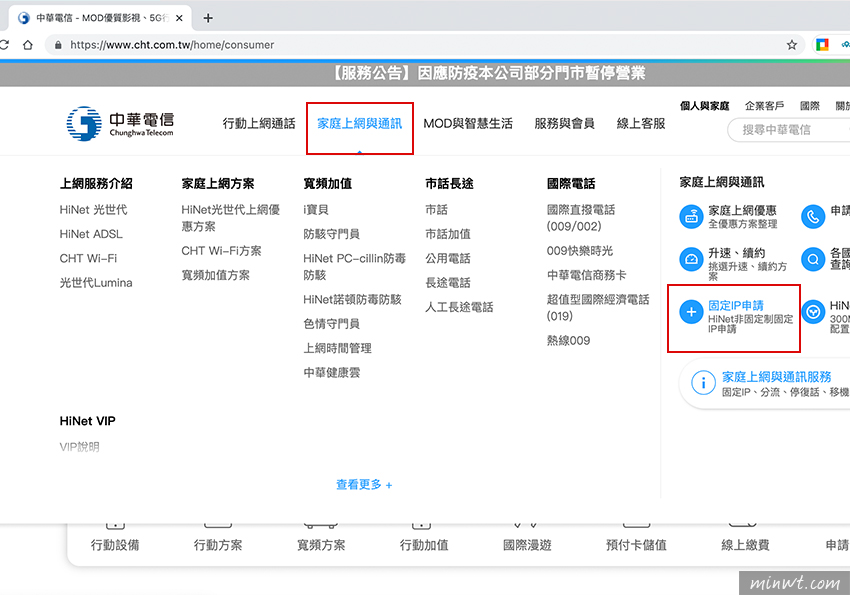Open 光世代Lumina link
850x595 pixels.
[x=96, y=283]
